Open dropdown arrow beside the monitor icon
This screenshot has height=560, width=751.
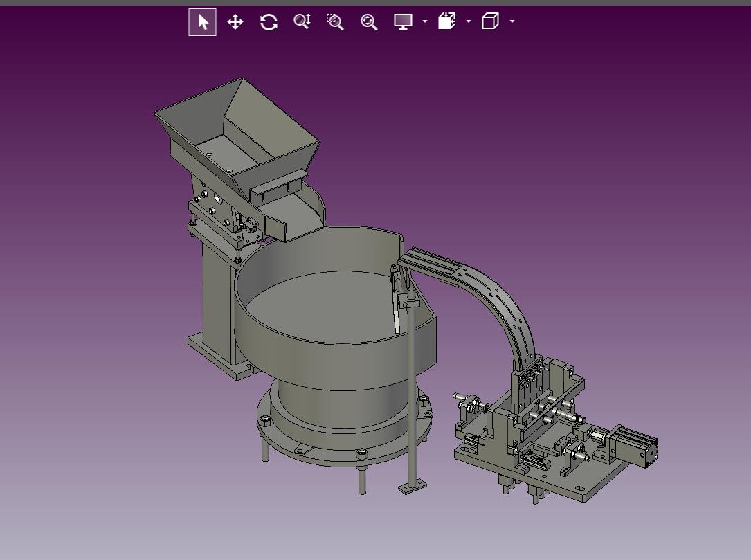(424, 21)
